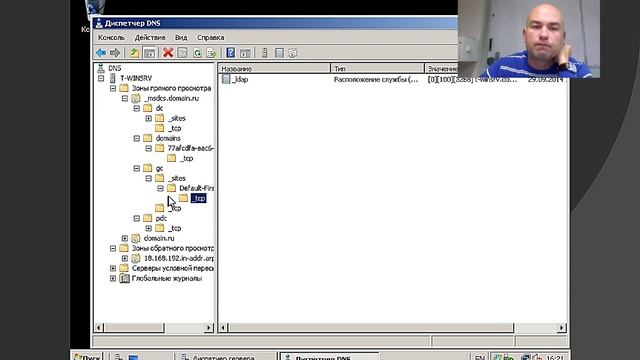640x360 pixels.
Task: Select Зоны прямого просмотра folder
Action: (171, 88)
